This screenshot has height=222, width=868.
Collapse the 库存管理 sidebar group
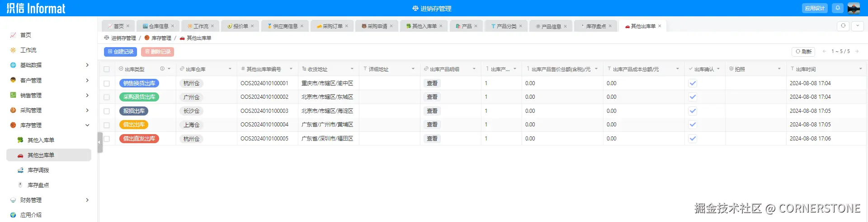point(87,125)
